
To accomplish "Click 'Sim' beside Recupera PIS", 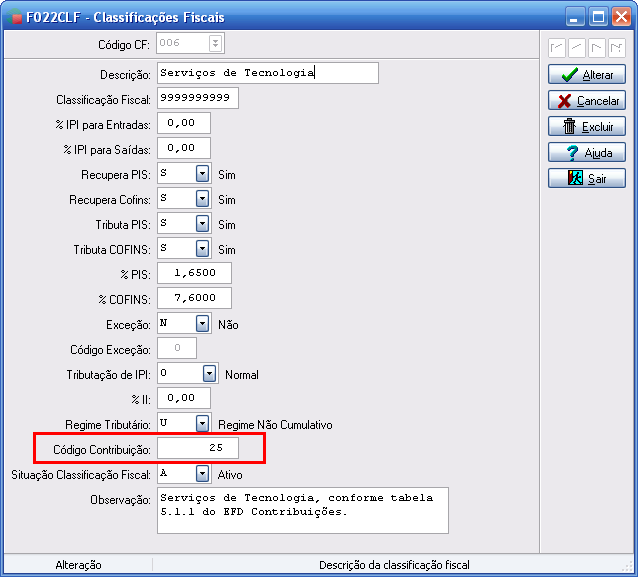I will [x=227, y=175].
